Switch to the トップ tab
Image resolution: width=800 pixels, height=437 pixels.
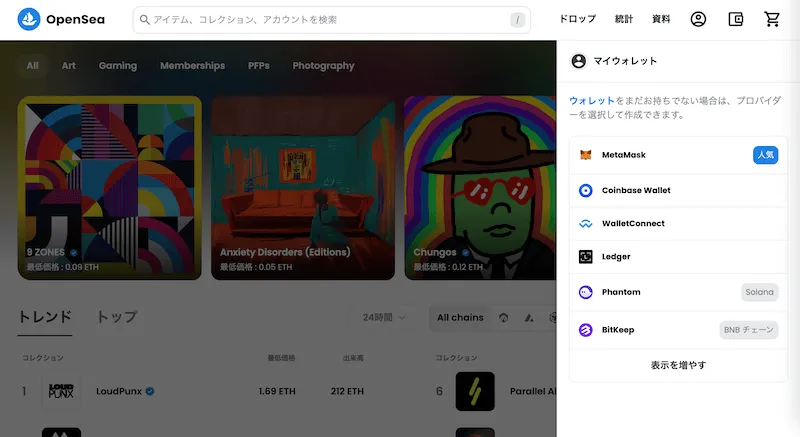coord(117,317)
